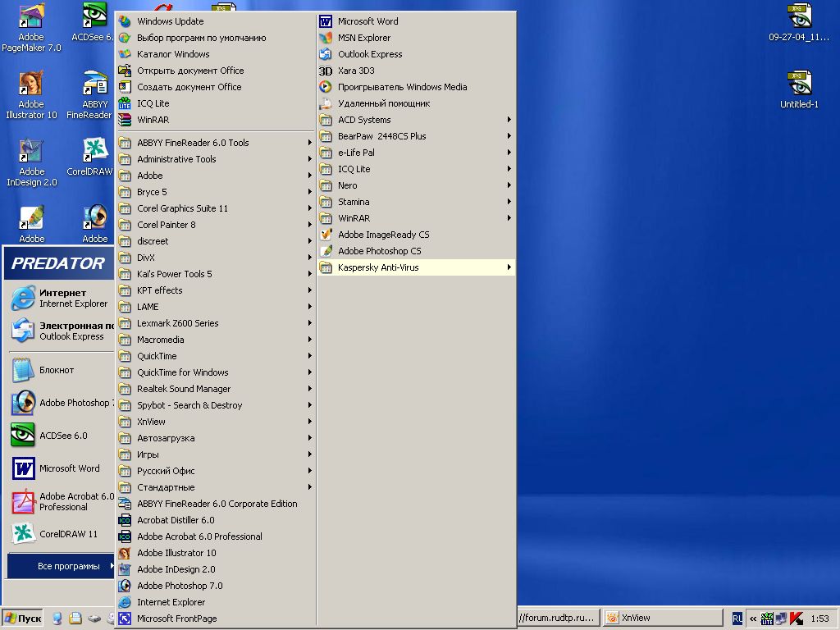840x630 pixels.
Task: Expand QuickTime for Windows folder
Action: (x=216, y=372)
